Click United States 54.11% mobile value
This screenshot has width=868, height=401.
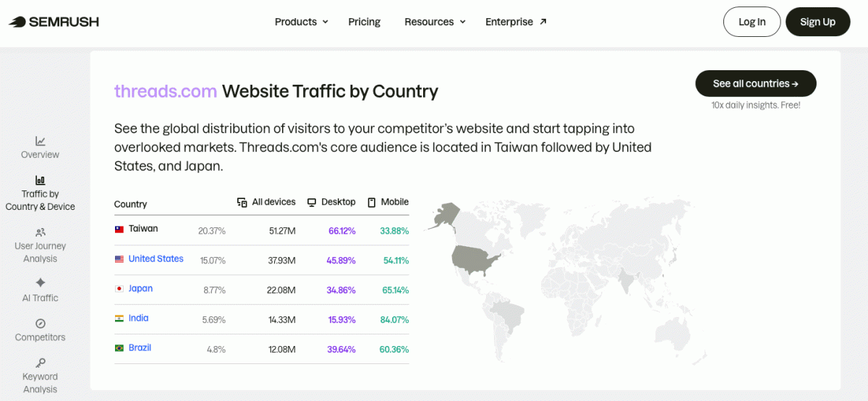[395, 261]
